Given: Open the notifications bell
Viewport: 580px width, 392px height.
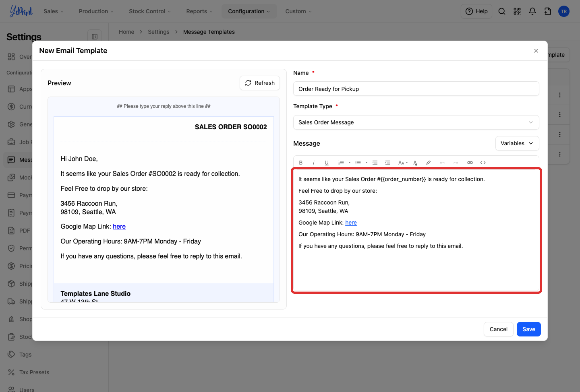Looking at the screenshot, I should (532, 11).
